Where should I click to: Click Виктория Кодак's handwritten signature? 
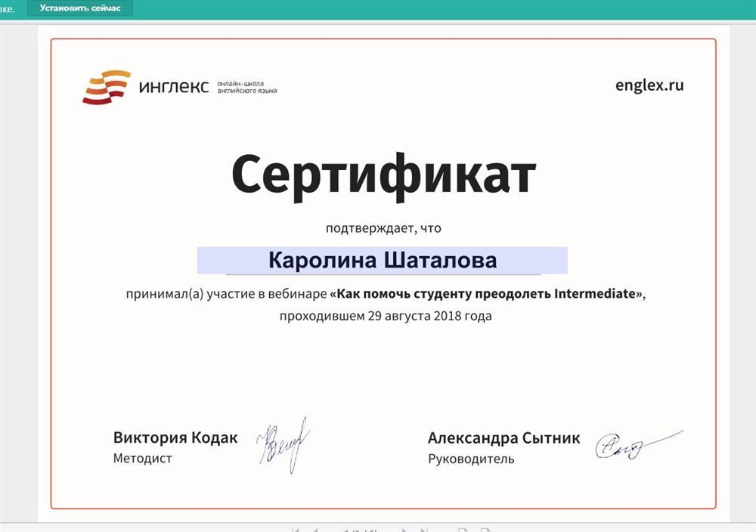(x=284, y=444)
